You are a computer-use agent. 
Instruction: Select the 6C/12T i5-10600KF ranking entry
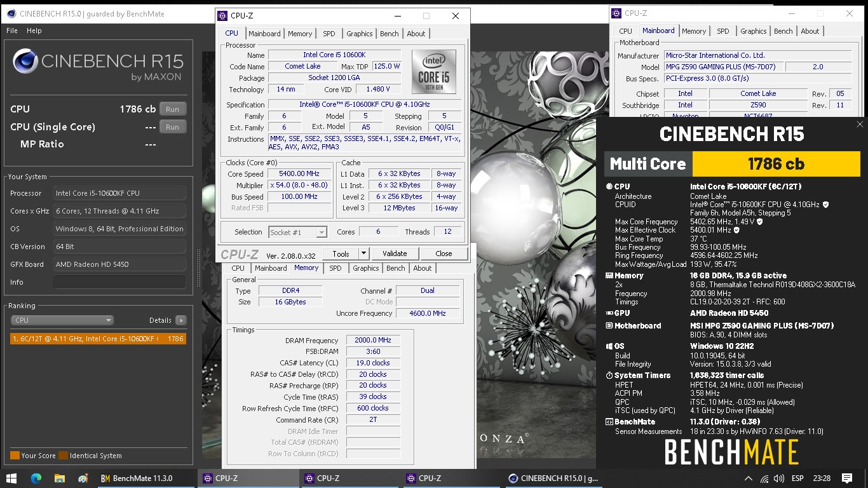[98, 339]
